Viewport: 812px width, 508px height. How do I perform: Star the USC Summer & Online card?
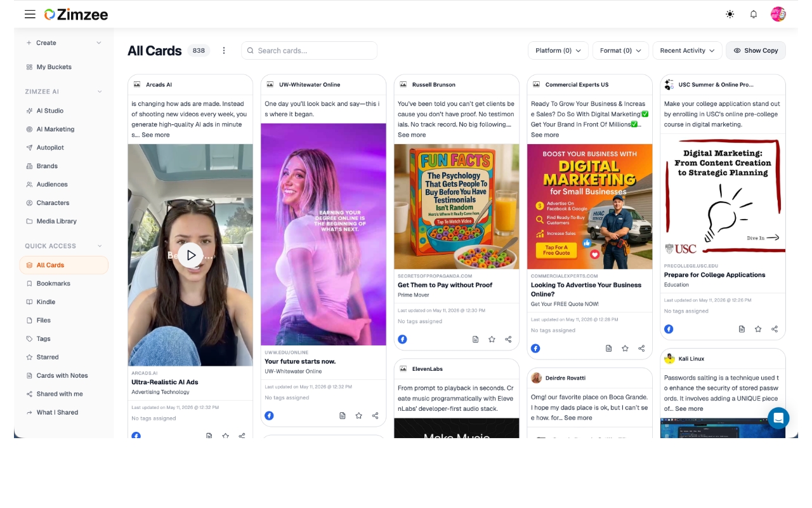[758, 329]
